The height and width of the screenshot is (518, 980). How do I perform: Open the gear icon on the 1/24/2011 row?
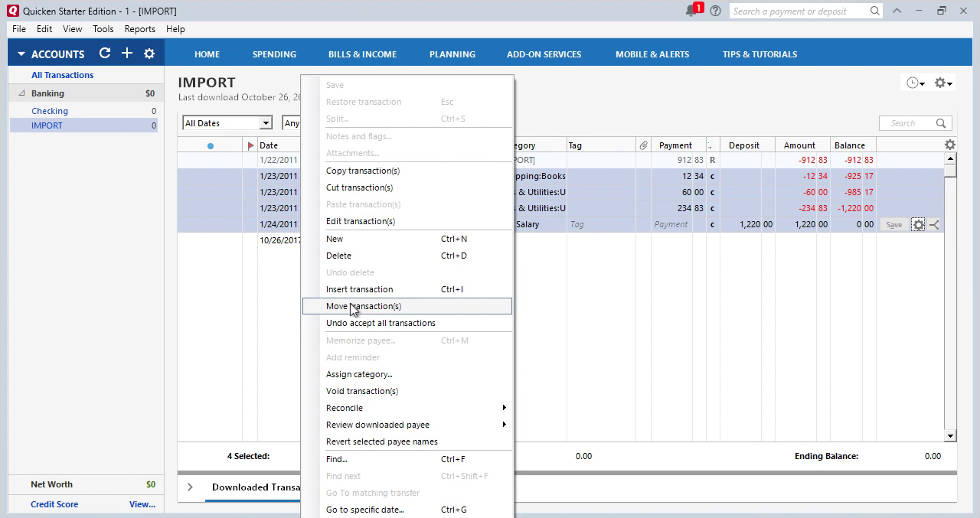[x=918, y=225]
